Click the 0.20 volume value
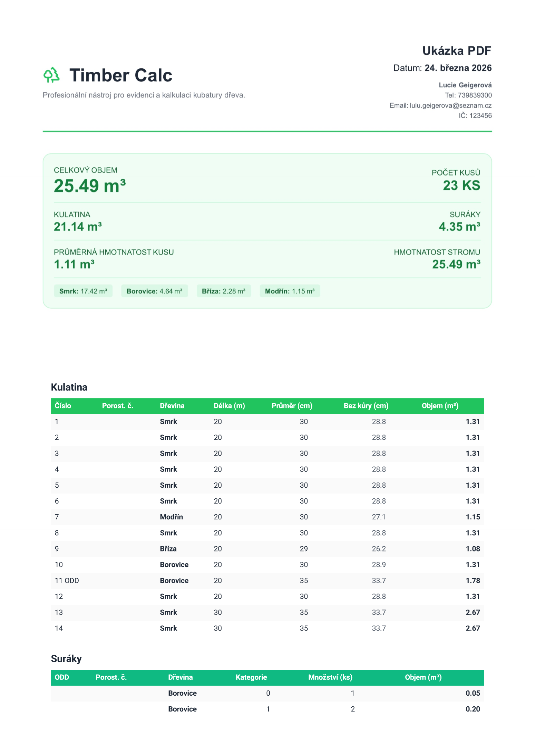 pos(473,709)
